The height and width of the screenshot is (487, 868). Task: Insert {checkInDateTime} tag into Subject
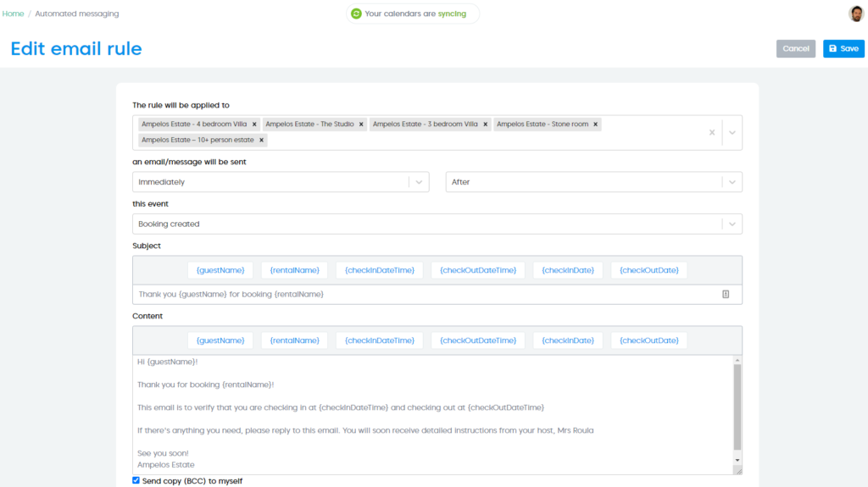379,270
